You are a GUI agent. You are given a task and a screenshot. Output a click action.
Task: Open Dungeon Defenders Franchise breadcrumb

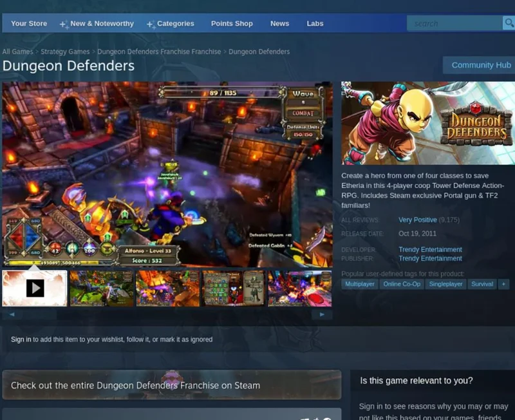coord(159,52)
